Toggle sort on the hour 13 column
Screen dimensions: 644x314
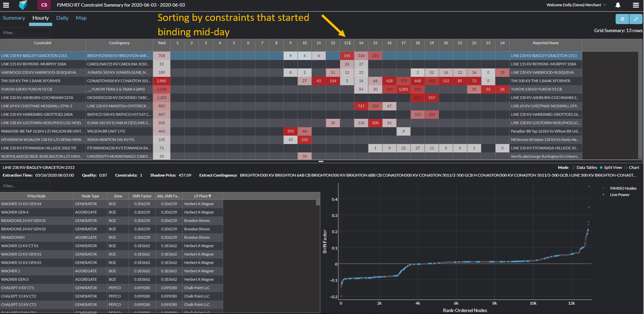(x=347, y=43)
